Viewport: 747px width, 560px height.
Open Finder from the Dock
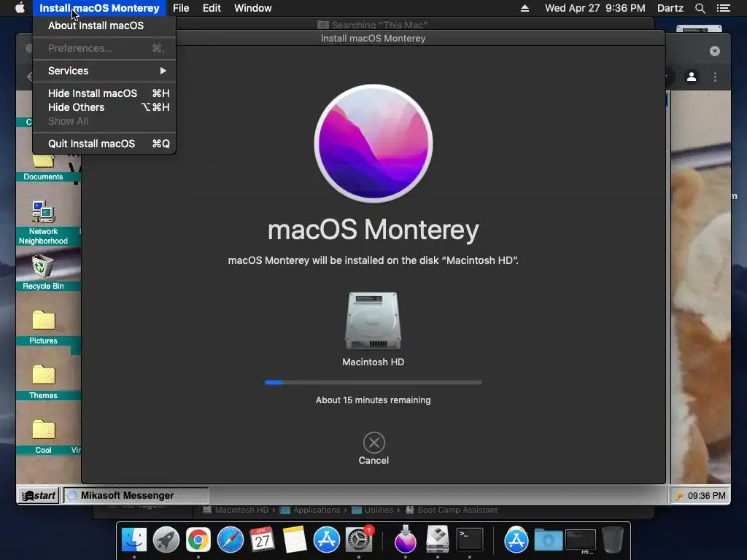tap(134, 540)
